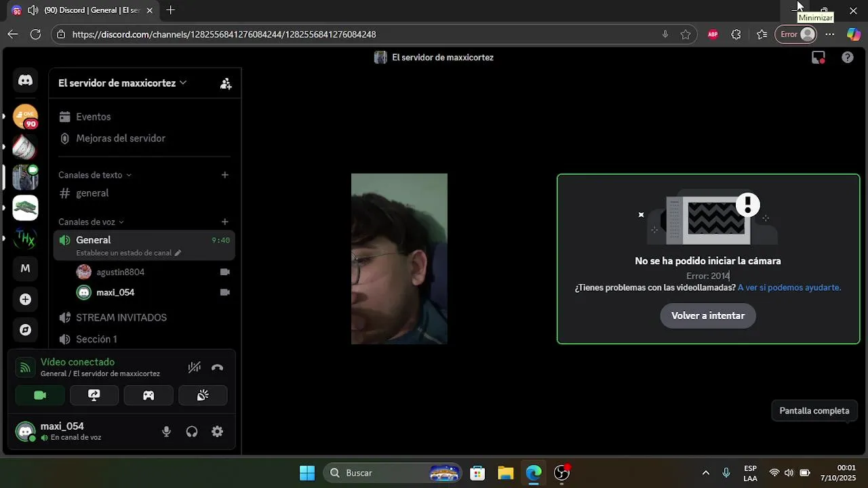The width and height of the screenshot is (868, 488).
Task: Share your screen button
Action: [x=94, y=395]
